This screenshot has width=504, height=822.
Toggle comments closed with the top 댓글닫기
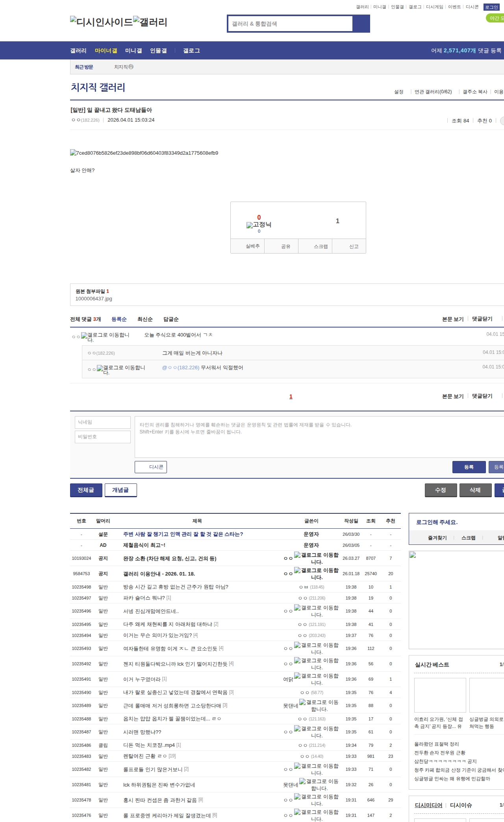coord(482,319)
